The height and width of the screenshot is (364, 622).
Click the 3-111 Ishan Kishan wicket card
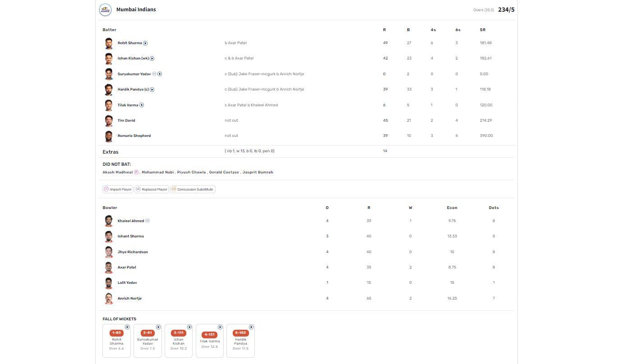pos(179,341)
